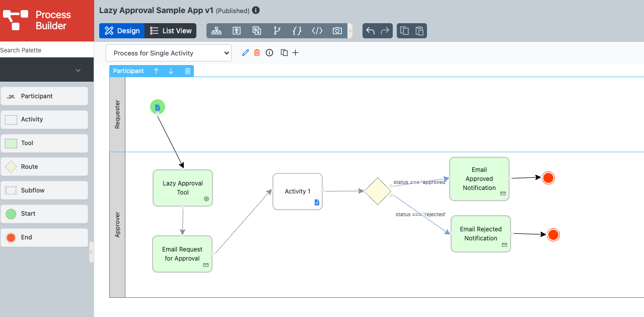Edit process using the blue pencil icon
644x317 pixels.
tap(246, 53)
